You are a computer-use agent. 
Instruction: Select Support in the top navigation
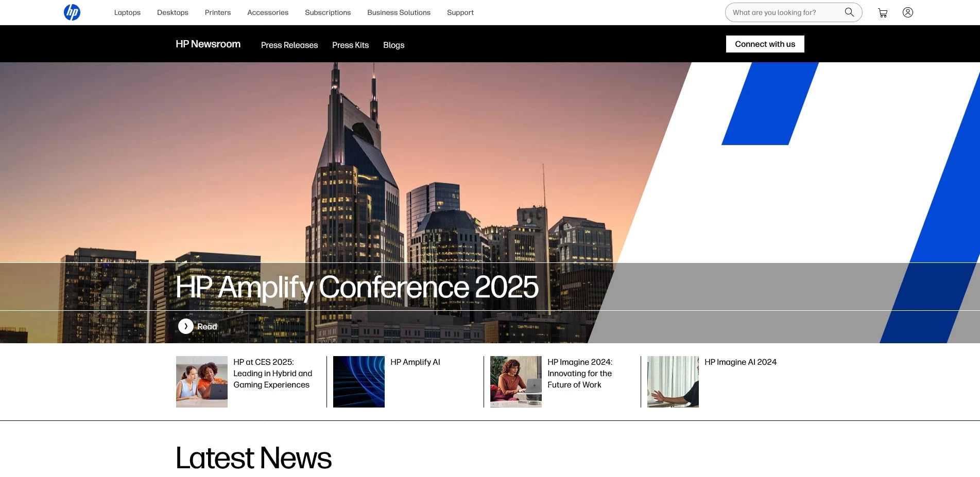click(x=460, y=12)
